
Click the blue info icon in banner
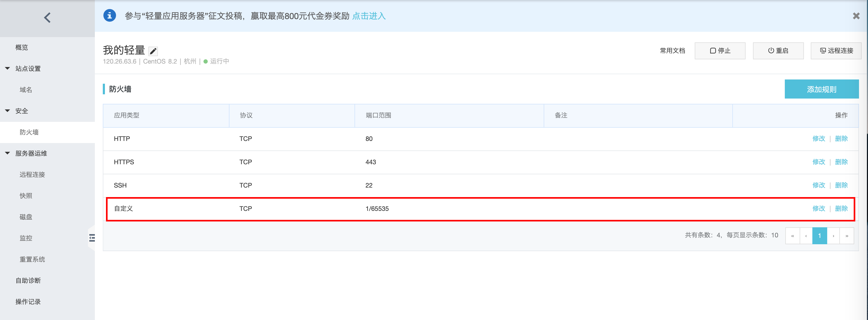109,15
